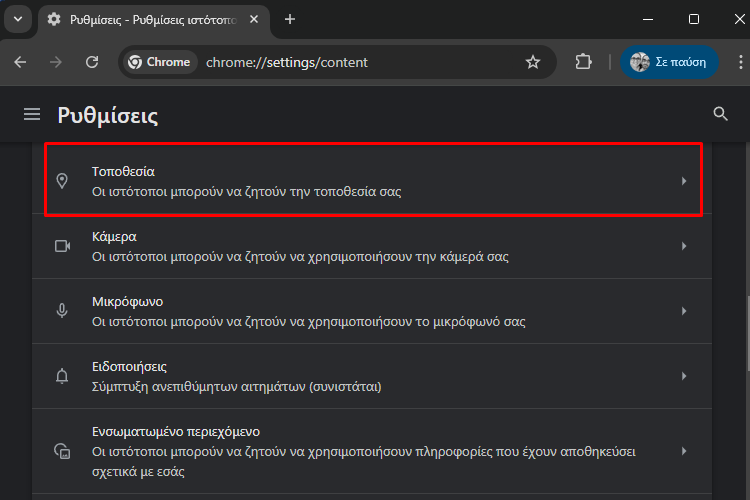Expand the Μικρόφωνο row arrow
Viewport: 750px width, 500px height.
coord(684,311)
